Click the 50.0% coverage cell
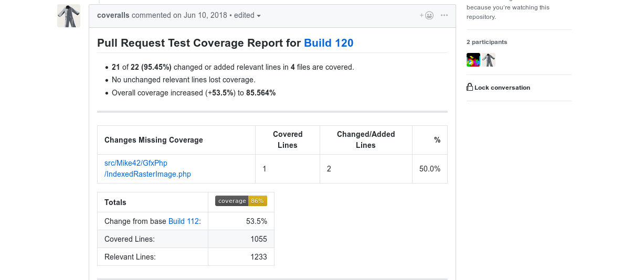The height and width of the screenshot is (280, 644). click(x=429, y=169)
